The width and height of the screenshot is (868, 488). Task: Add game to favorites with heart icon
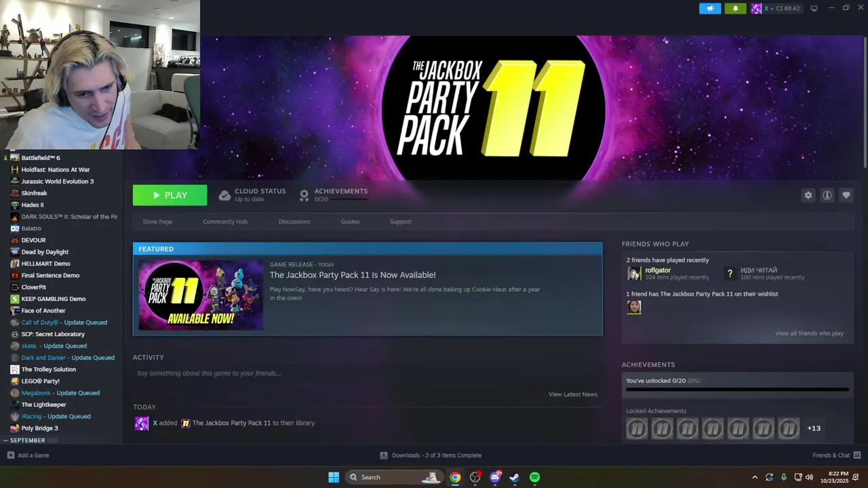(846, 195)
